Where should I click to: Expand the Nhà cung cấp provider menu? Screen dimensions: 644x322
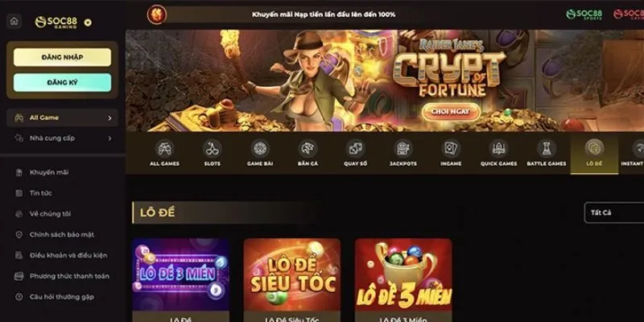[62, 138]
